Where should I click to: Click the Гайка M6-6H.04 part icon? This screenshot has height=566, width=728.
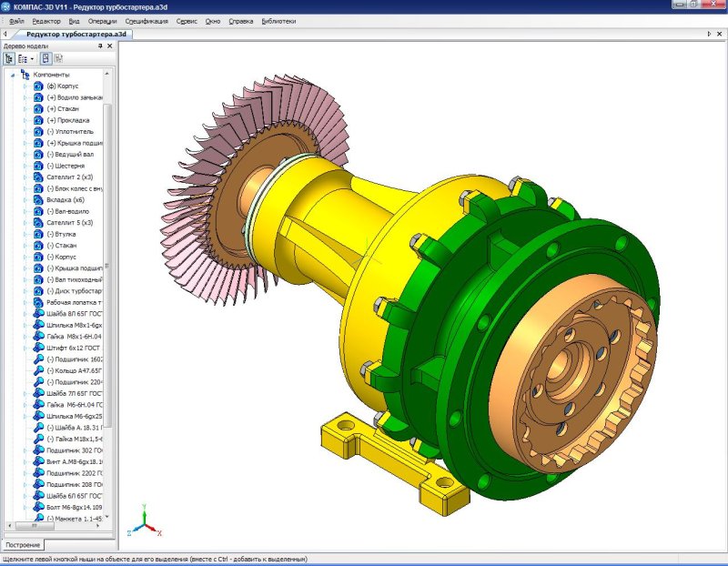pos(38,404)
